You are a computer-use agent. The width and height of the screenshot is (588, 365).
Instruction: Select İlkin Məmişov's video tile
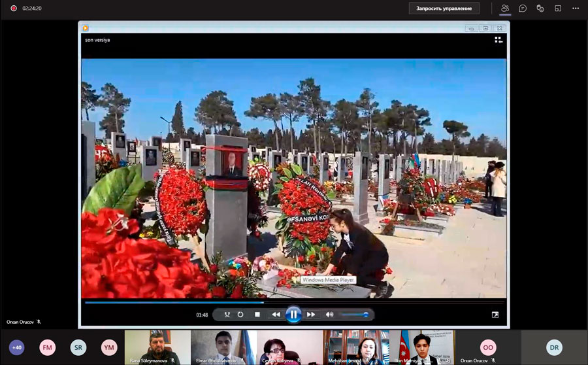[422, 347]
